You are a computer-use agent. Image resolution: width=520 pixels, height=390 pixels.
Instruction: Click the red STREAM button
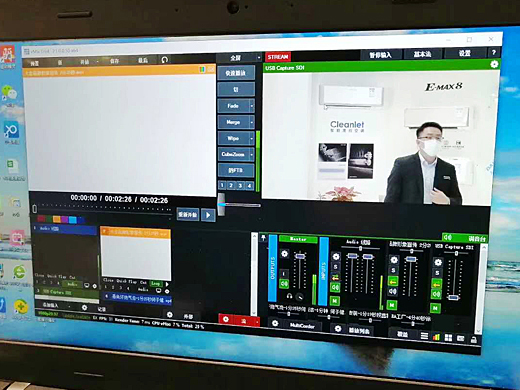(x=278, y=57)
